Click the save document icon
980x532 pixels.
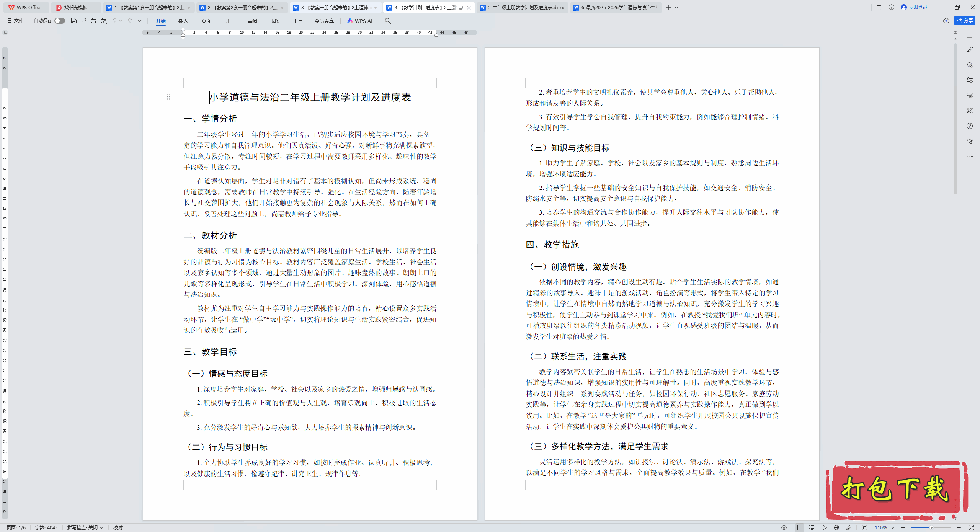[74, 21]
